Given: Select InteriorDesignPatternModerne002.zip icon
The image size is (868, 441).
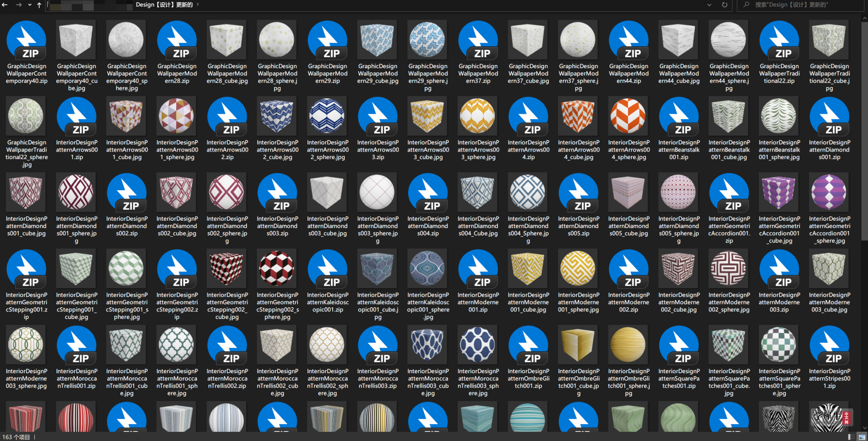Looking at the screenshot, I should coord(629,269).
